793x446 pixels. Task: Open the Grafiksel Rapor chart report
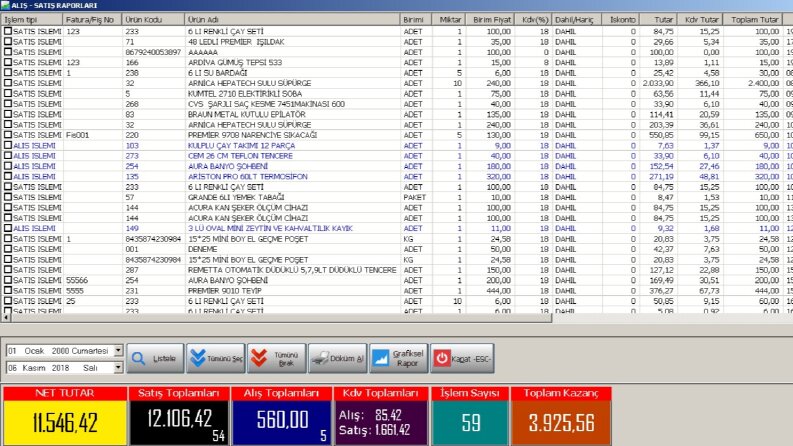tap(399, 358)
